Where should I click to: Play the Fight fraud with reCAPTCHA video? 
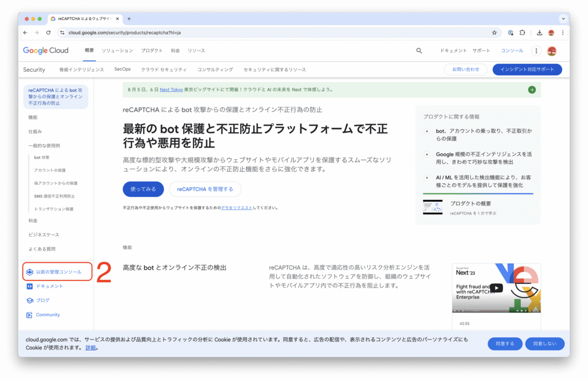[496, 288]
